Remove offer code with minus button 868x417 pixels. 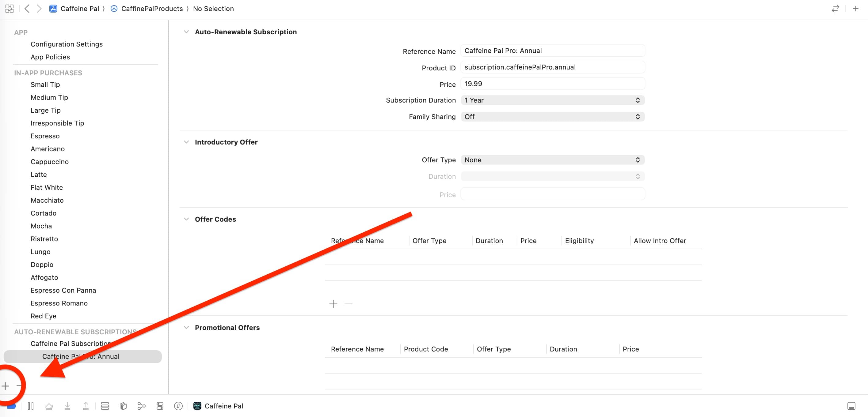[x=349, y=304]
